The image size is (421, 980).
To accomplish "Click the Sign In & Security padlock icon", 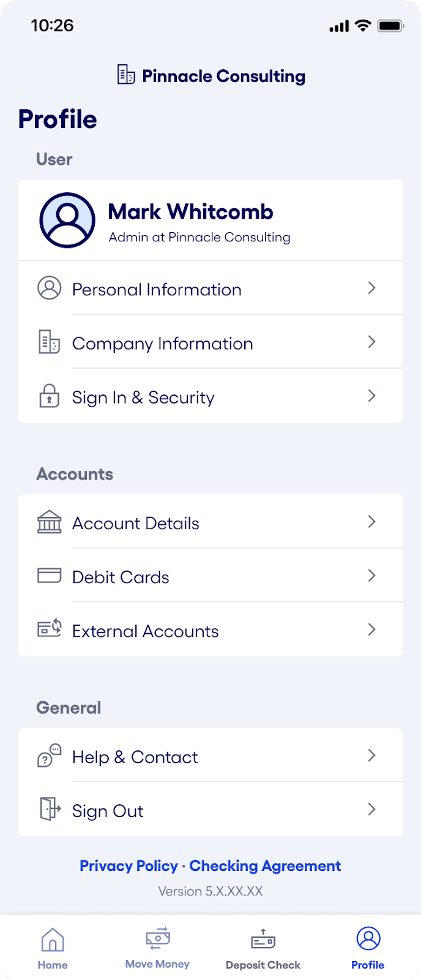I will pos(50,396).
